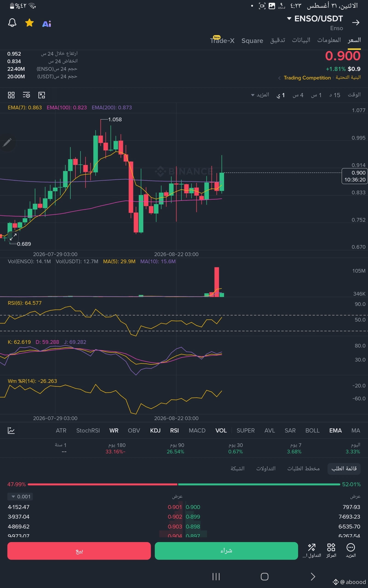Go back using the header arrow
Screen dimensions: 368x588
click(356, 23)
